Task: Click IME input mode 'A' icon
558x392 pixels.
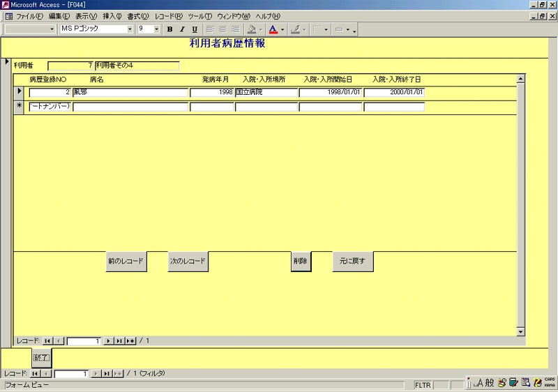Action: 479,383
